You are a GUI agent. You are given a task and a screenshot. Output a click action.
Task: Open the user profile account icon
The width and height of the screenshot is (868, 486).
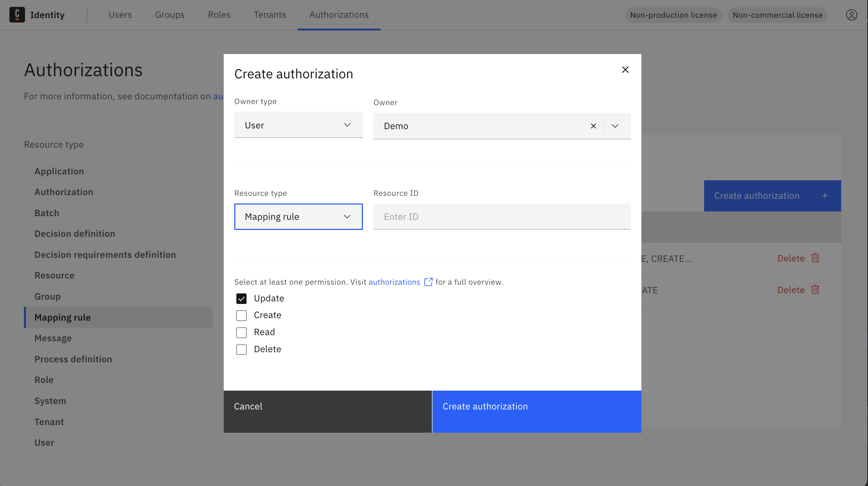pos(851,15)
